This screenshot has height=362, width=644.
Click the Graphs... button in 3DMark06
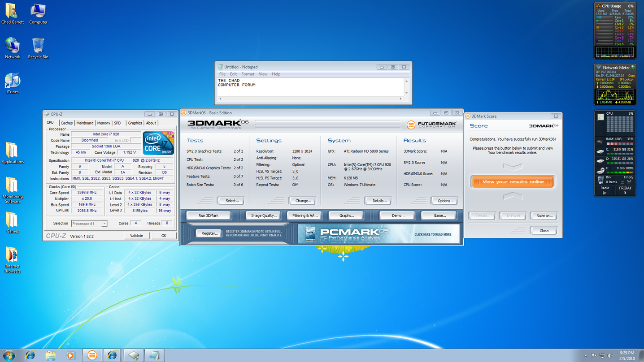(346, 215)
